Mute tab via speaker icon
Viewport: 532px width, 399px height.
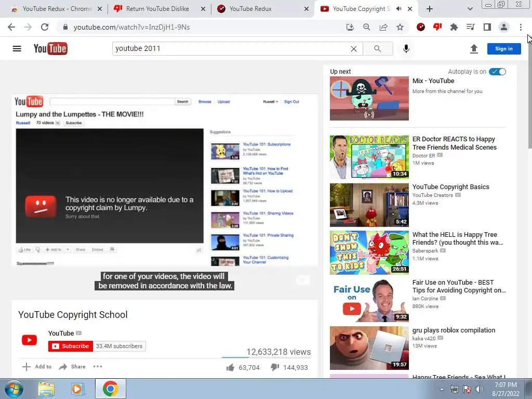coord(399,9)
